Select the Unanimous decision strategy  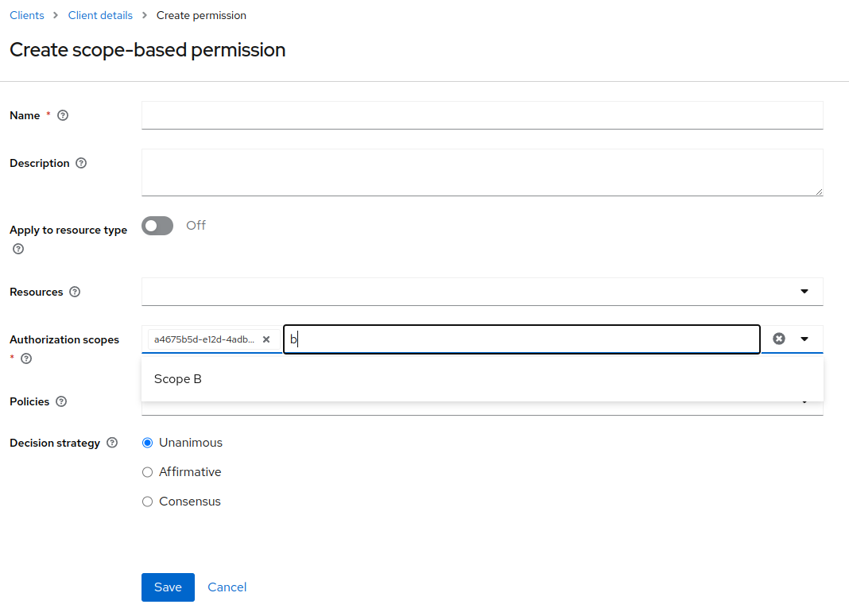pyautogui.click(x=147, y=443)
